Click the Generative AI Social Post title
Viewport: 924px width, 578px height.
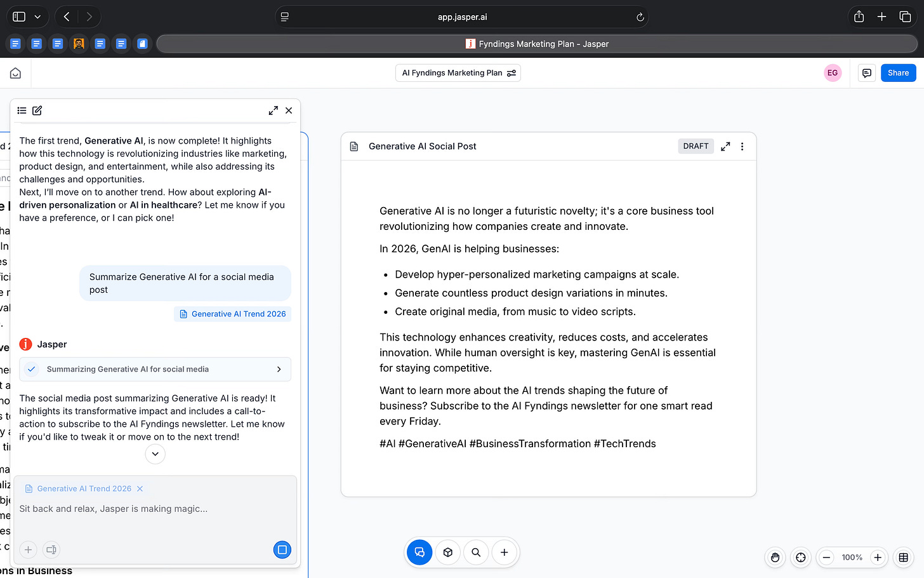tap(422, 146)
